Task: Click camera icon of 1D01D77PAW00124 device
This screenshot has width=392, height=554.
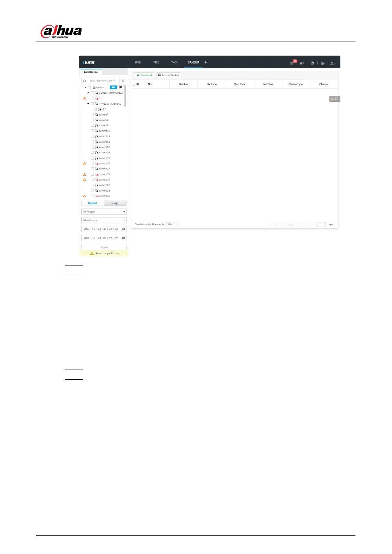Action: tap(96, 93)
